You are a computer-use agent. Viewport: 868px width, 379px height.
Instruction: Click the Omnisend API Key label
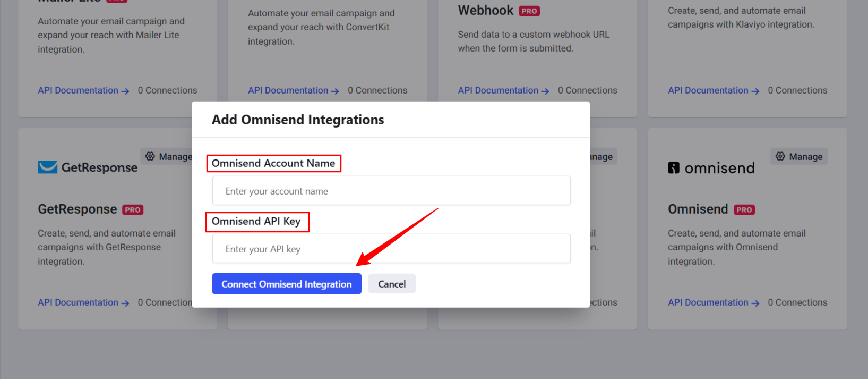pyautogui.click(x=256, y=221)
